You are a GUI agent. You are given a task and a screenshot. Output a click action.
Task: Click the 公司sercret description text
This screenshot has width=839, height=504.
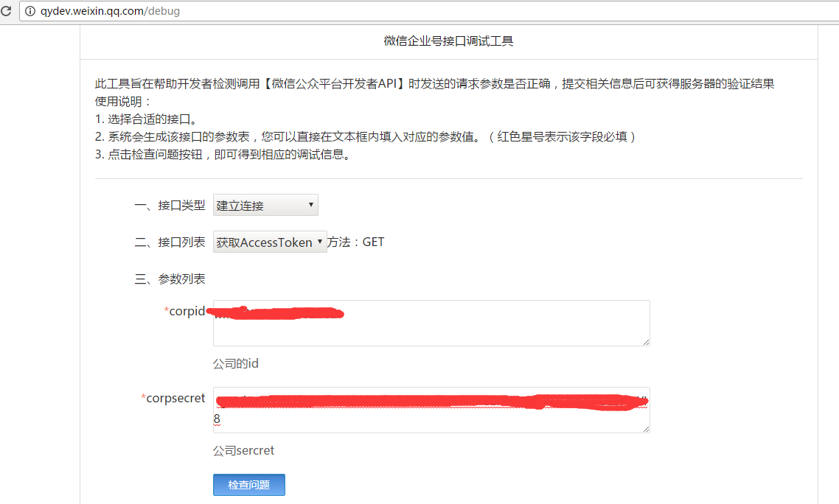(243, 450)
